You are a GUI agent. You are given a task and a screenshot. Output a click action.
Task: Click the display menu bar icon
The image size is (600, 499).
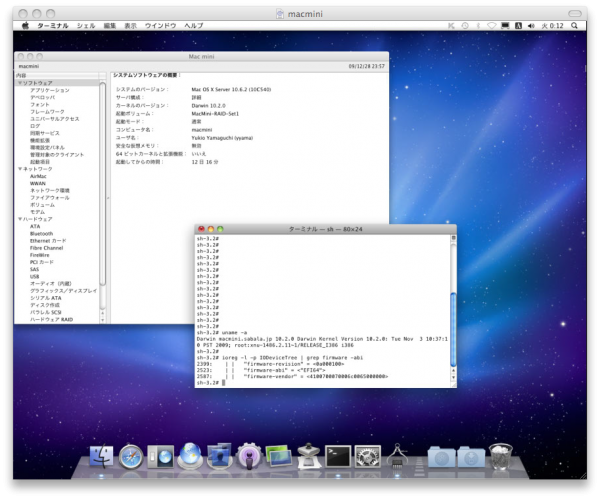[505, 26]
